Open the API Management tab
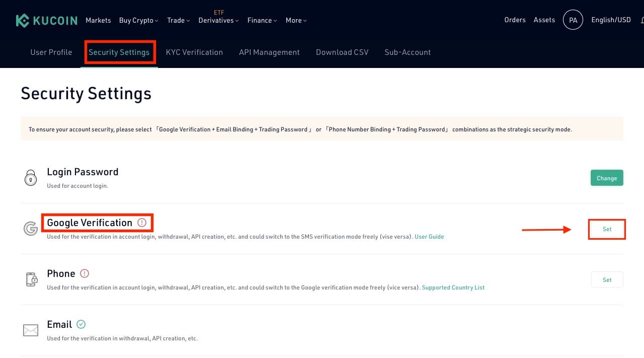 click(x=269, y=52)
